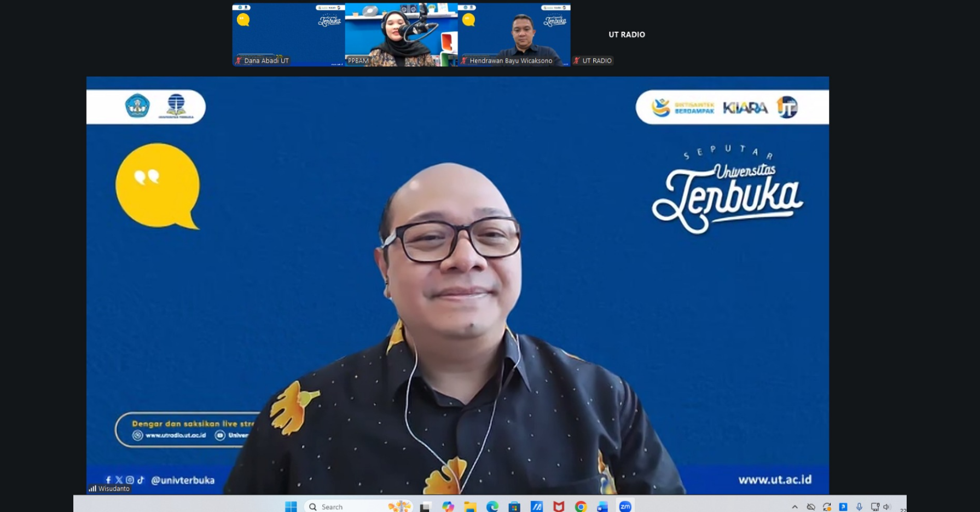Click muted mic icon beside Dana Abadi UT
The height and width of the screenshot is (512, 980).
tap(239, 61)
